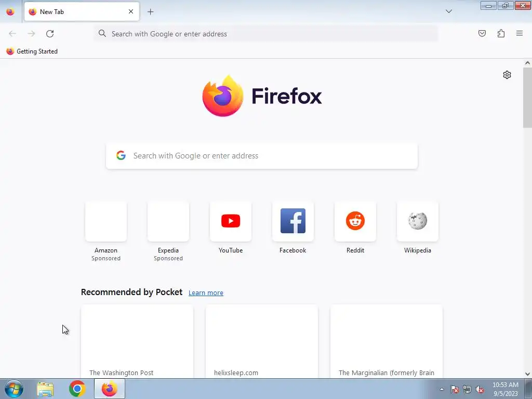Open the Windows Start button

click(14, 389)
